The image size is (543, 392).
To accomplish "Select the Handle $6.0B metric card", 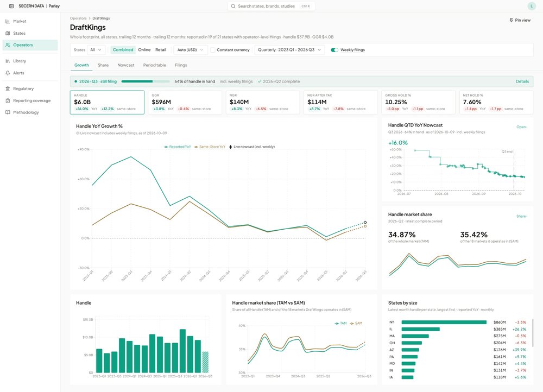I will point(107,102).
